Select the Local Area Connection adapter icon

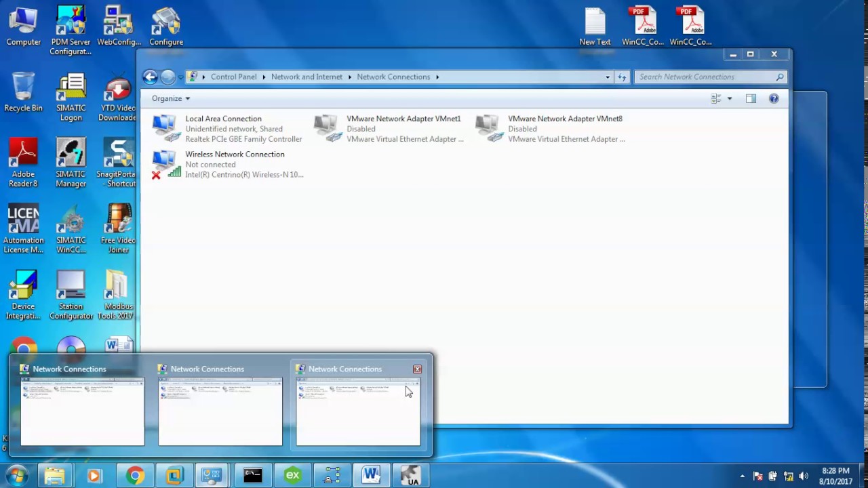point(165,129)
